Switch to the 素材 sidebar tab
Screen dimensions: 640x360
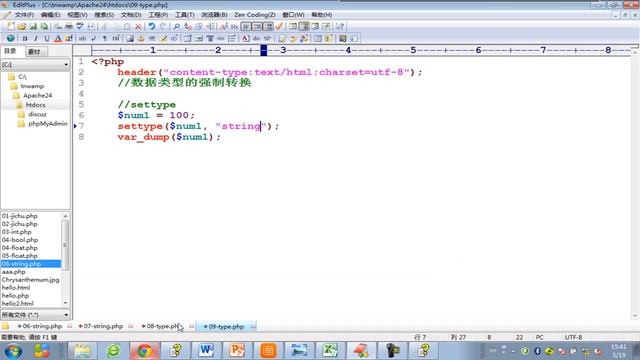[x=35, y=52]
